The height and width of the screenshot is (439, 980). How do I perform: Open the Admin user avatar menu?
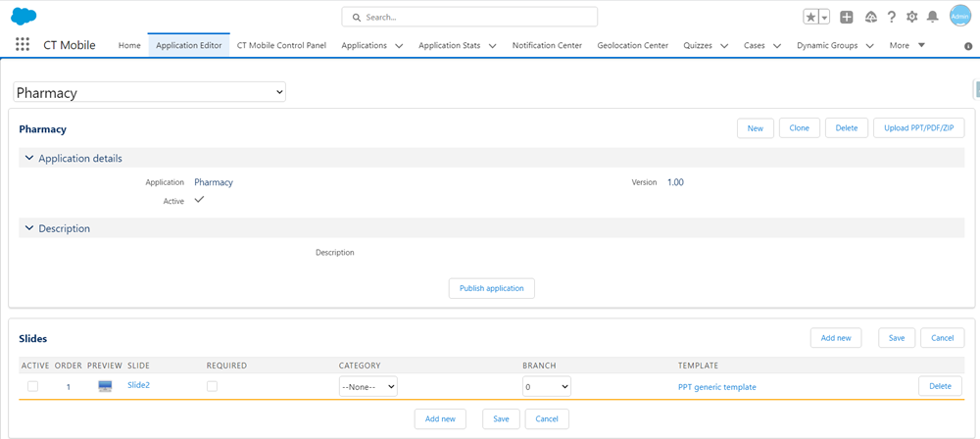coord(959,16)
